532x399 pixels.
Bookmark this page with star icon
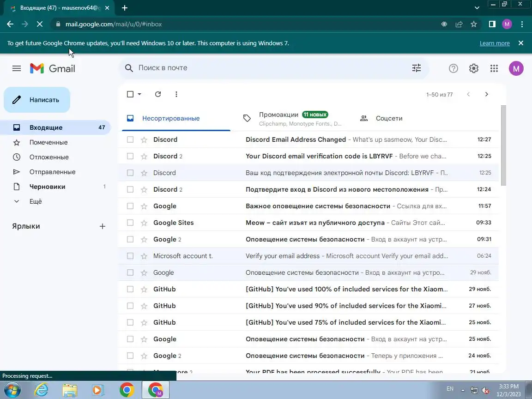click(x=474, y=24)
